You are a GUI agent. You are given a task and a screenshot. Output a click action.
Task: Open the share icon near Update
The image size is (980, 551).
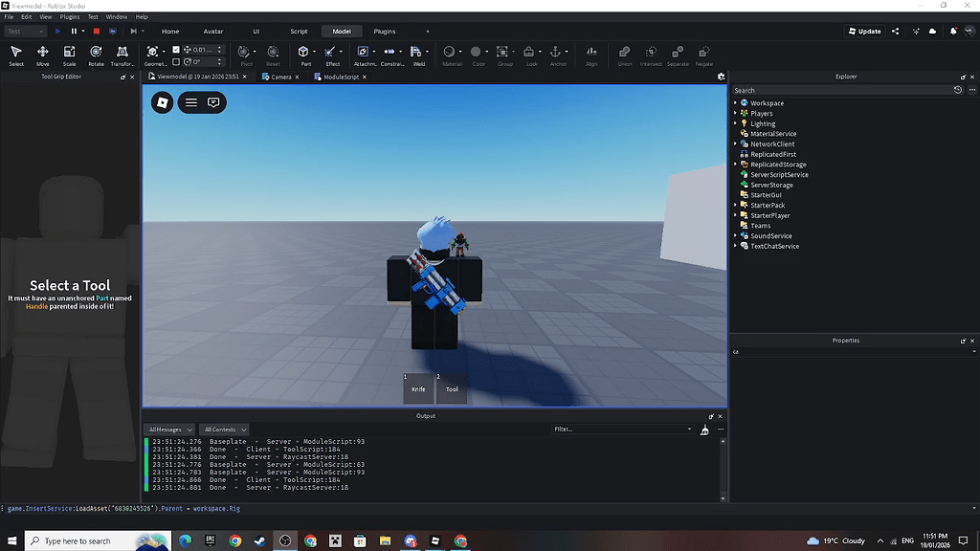coord(895,32)
